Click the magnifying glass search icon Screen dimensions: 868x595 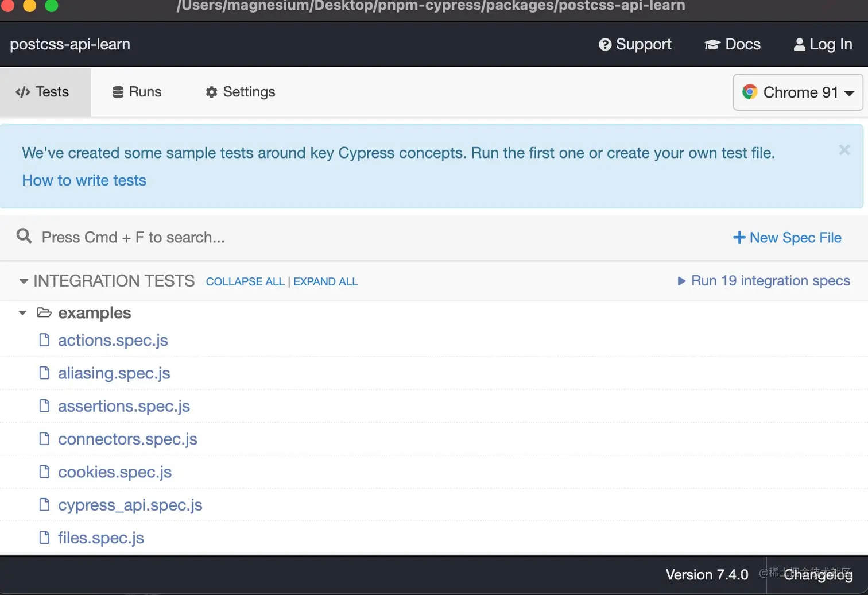click(x=24, y=236)
